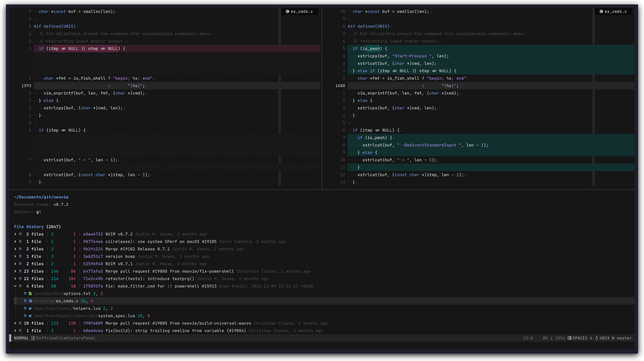Click the C icon beside src/nvim/ex_cmds.c
The image size is (644, 361).
tap(30, 301)
